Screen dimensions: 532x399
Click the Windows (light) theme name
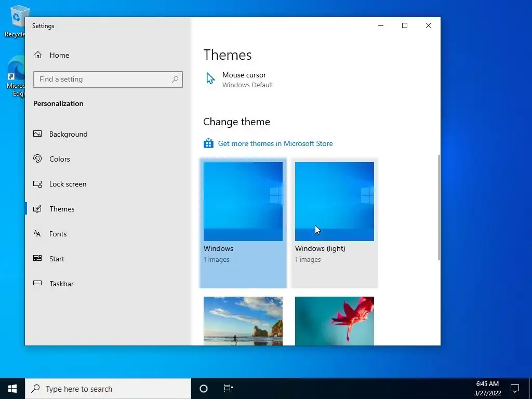click(x=320, y=248)
